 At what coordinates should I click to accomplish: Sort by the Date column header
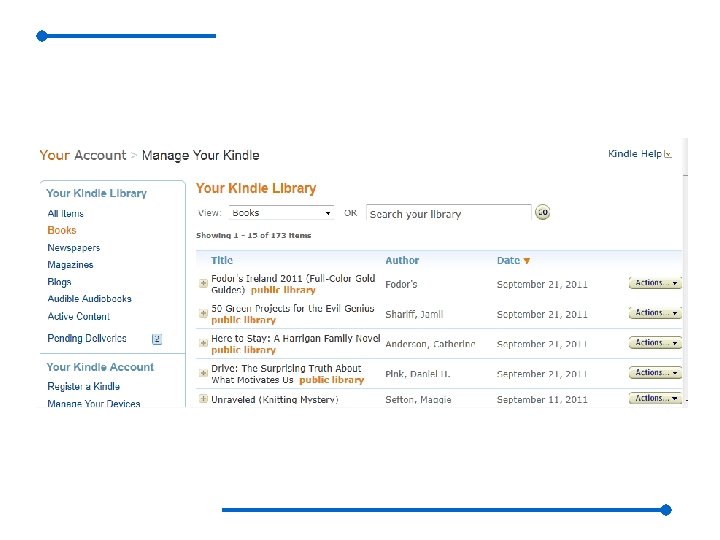pos(508,260)
